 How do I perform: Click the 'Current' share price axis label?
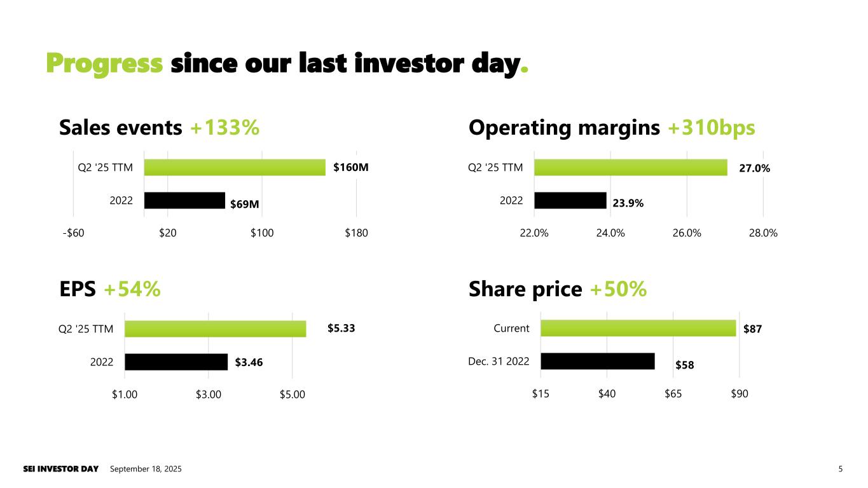click(511, 329)
